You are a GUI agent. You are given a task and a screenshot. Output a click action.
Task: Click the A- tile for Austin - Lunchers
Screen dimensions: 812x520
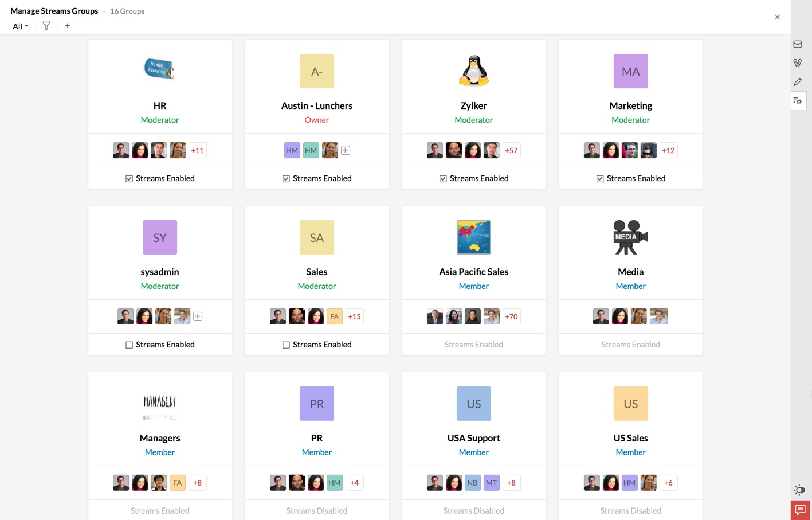pyautogui.click(x=317, y=71)
